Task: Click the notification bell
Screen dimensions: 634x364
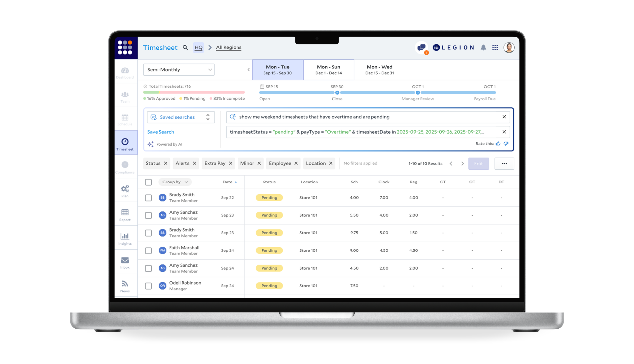Action: pyautogui.click(x=484, y=47)
